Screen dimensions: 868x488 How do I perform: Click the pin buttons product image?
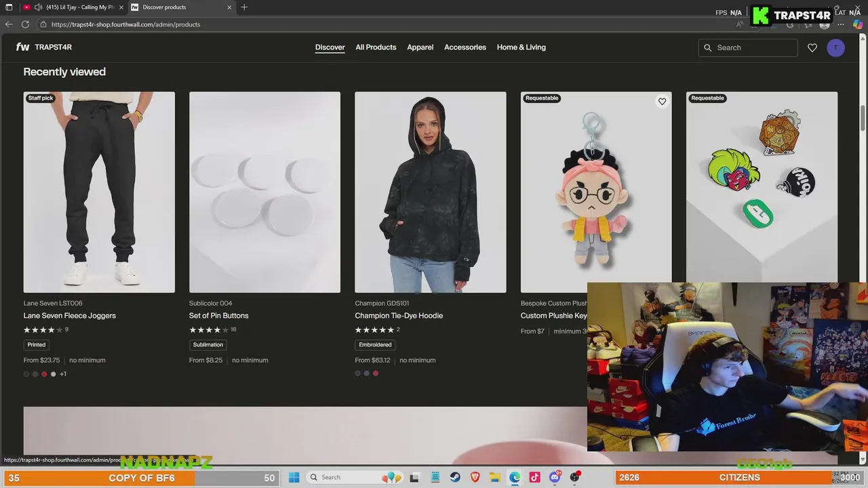264,192
